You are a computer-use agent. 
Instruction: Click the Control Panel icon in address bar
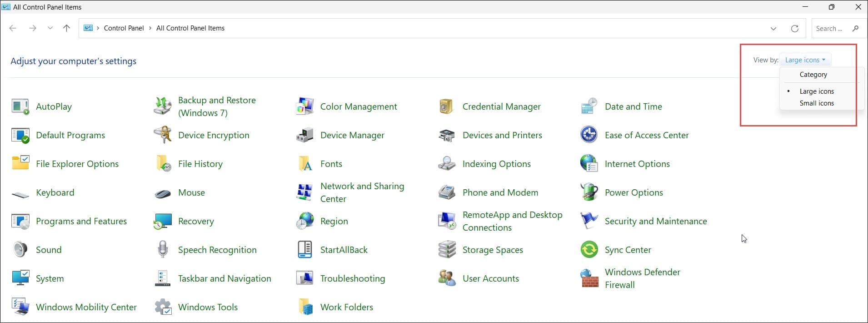(88, 28)
